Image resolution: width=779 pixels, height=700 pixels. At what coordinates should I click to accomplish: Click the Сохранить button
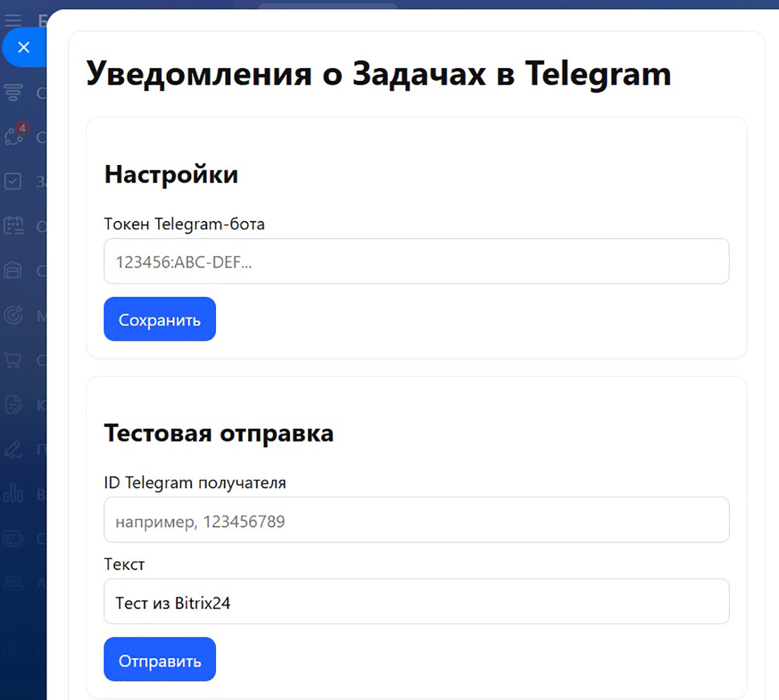point(159,320)
